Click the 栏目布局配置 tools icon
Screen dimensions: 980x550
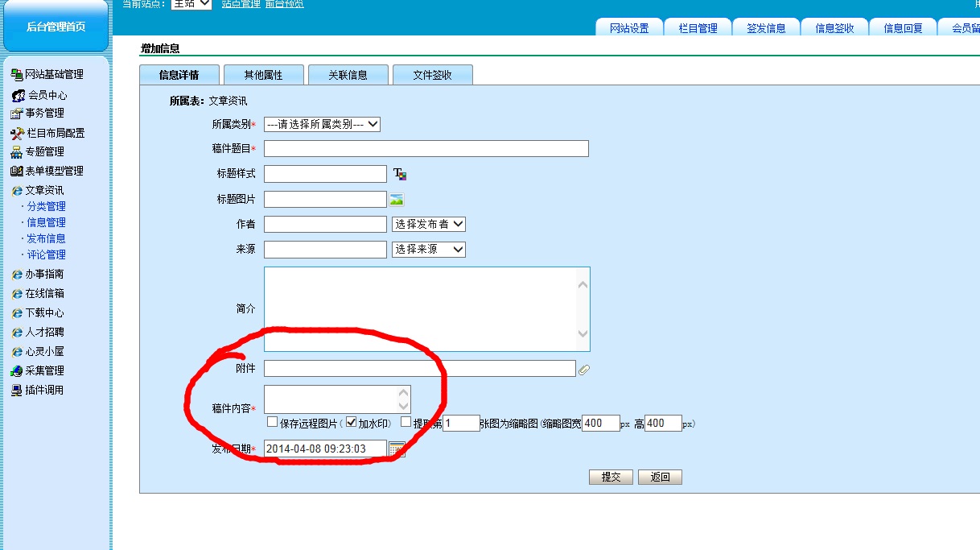pyautogui.click(x=17, y=133)
